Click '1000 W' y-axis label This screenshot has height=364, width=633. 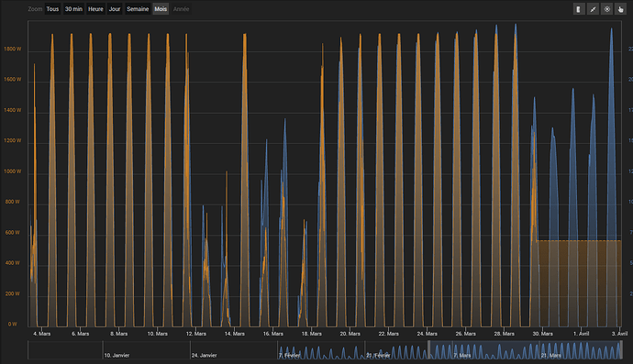coord(13,171)
